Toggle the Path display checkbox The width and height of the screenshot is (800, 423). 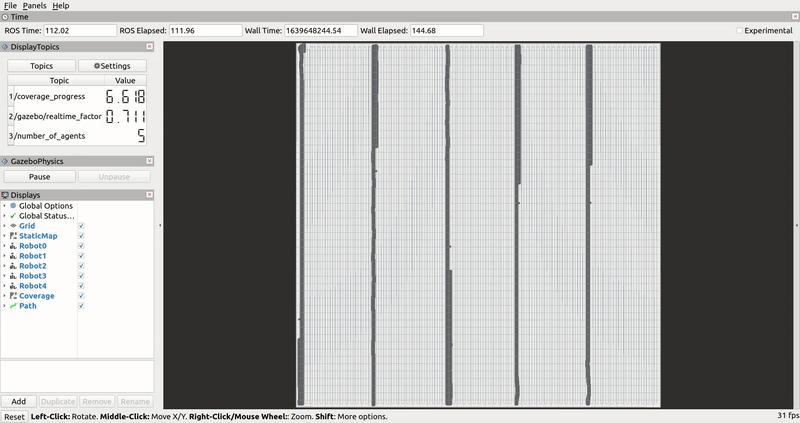81,306
